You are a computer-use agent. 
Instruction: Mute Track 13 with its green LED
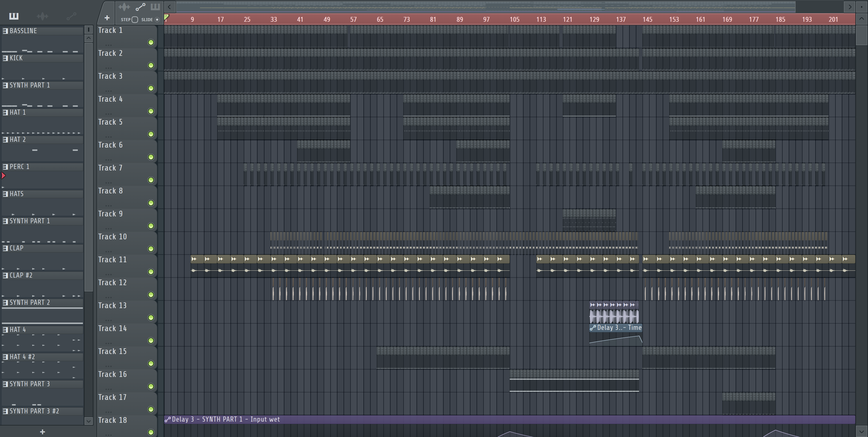pos(151,317)
